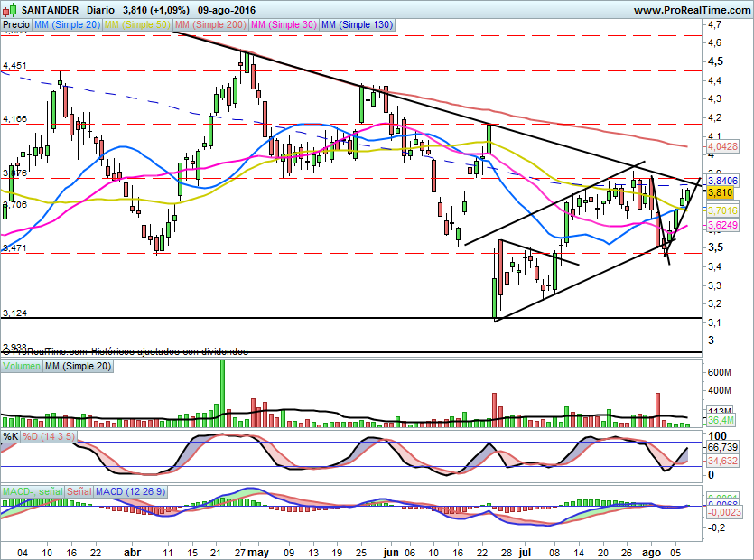The width and height of the screenshot is (754, 560).
Task: Click the 3,471 support level label
Action: tap(14, 248)
